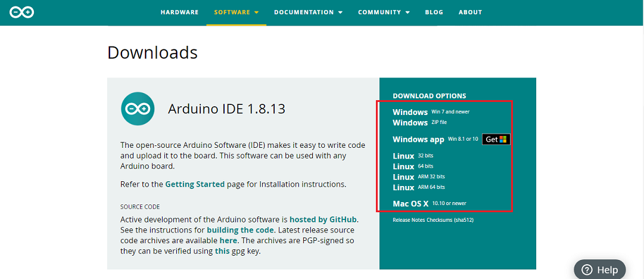
Task: Download Linux ARM 32 bits version
Action: click(419, 176)
